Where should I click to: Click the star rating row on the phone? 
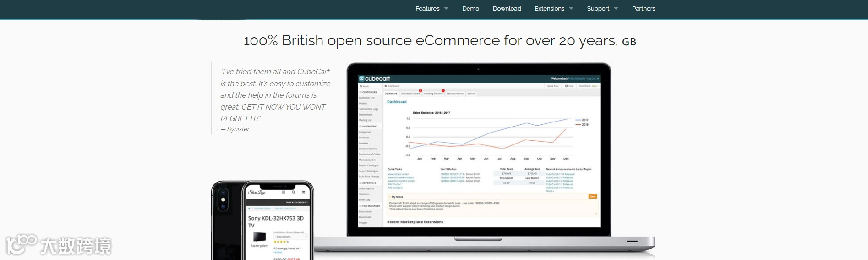[281, 242]
